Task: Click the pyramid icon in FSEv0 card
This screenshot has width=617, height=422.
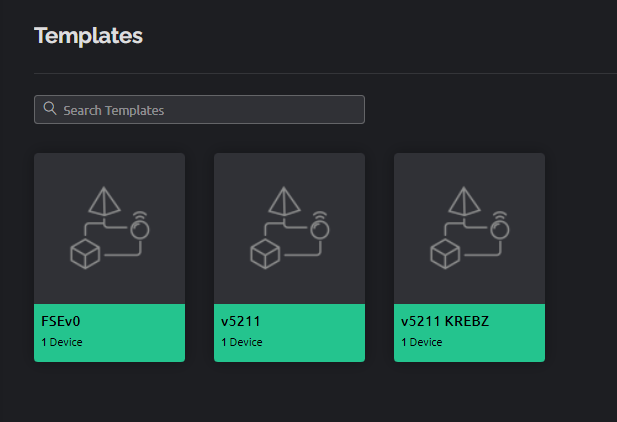Action: pos(104,201)
